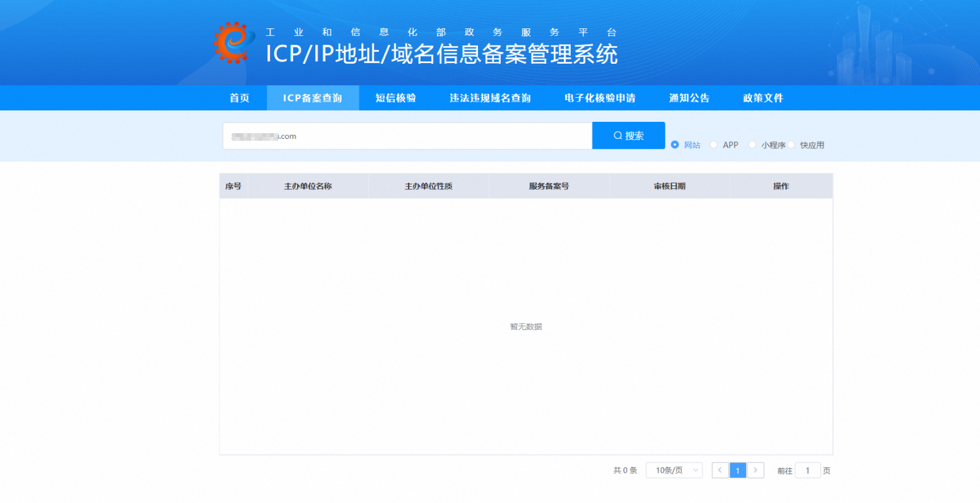The height and width of the screenshot is (503, 980).
Task: Go to previous page arrow
Action: [720, 470]
